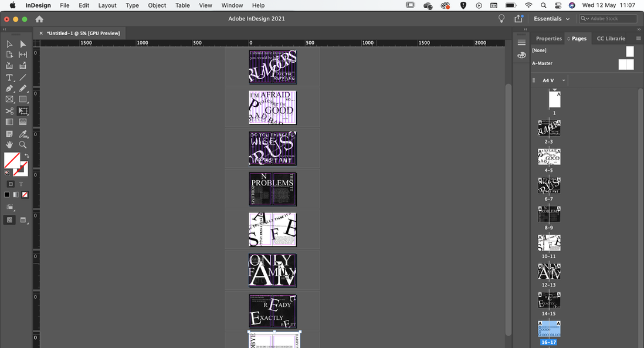The height and width of the screenshot is (348, 644).
Task: Select the Line tool
Action: [x=23, y=77]
